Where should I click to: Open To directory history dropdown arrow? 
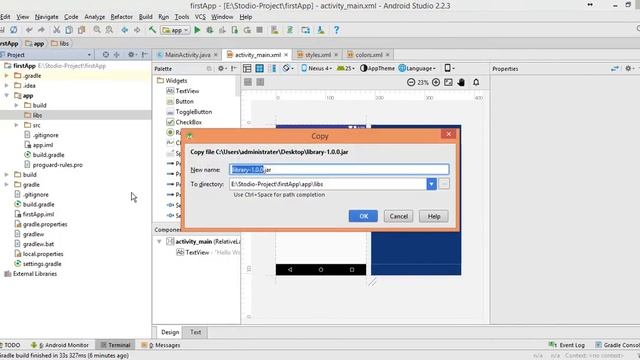click(431, 184)
